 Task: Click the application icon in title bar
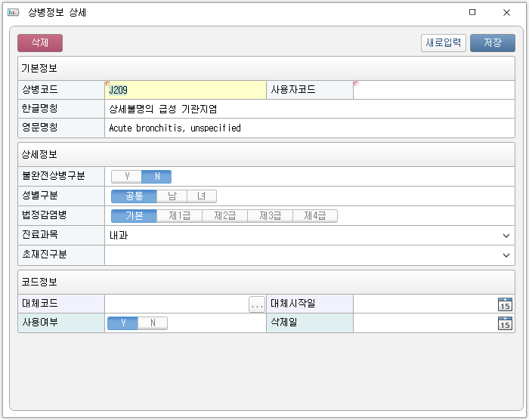pyautogui.click(x=13, y=13)
